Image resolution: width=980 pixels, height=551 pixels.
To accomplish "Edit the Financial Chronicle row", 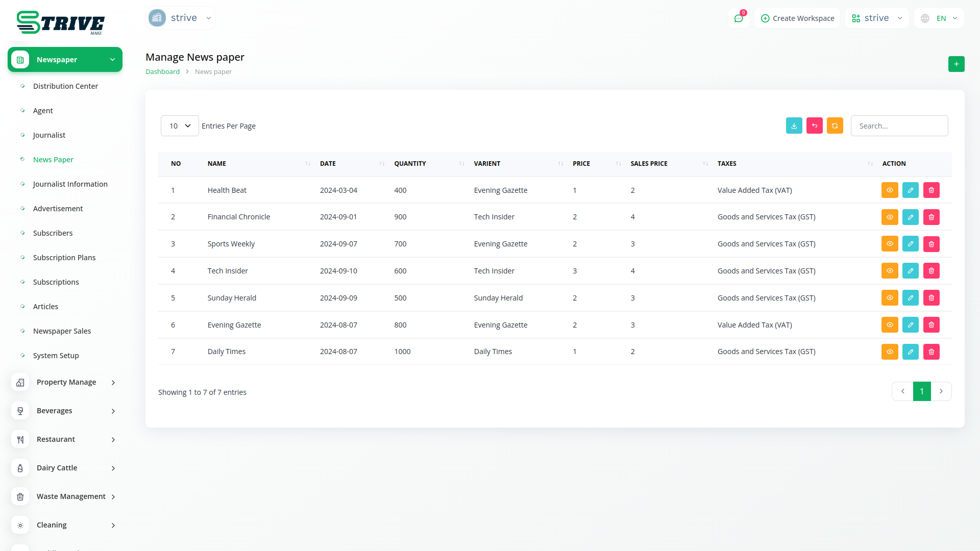I will pos(910,217).
